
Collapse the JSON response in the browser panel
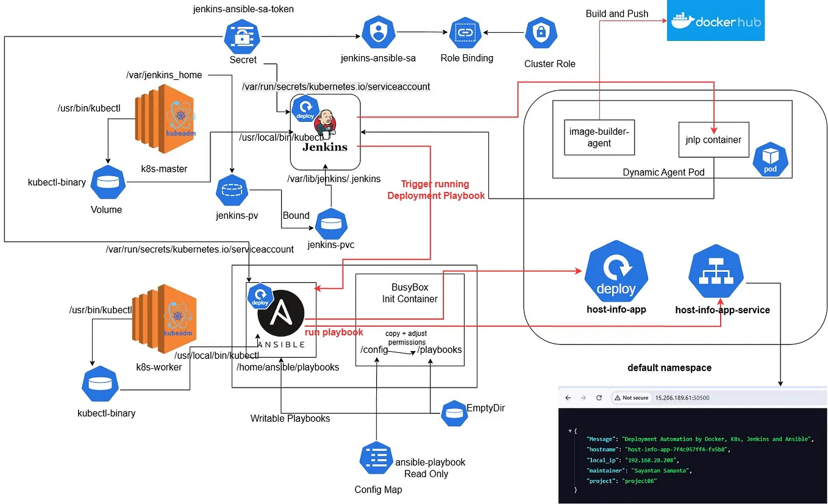(x=569, y=430)
